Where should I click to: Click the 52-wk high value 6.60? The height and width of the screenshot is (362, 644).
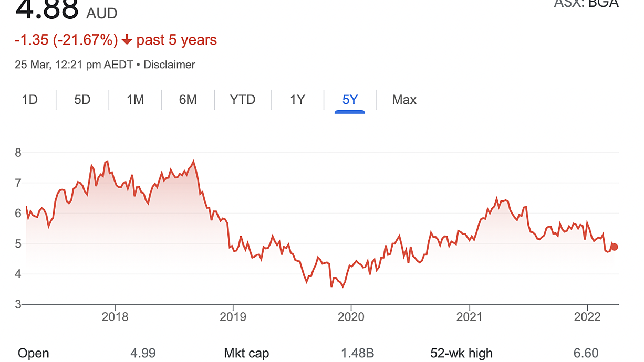586,354
